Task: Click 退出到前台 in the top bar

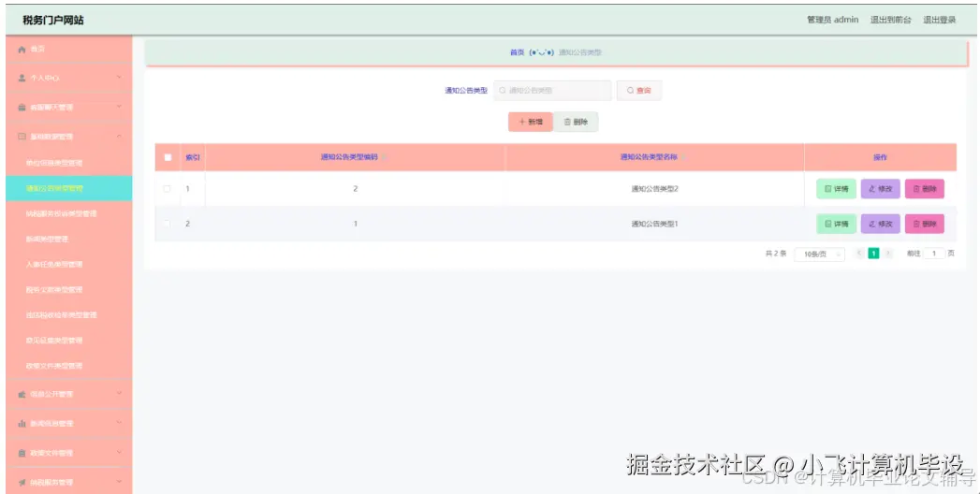Action: point(891,20)
